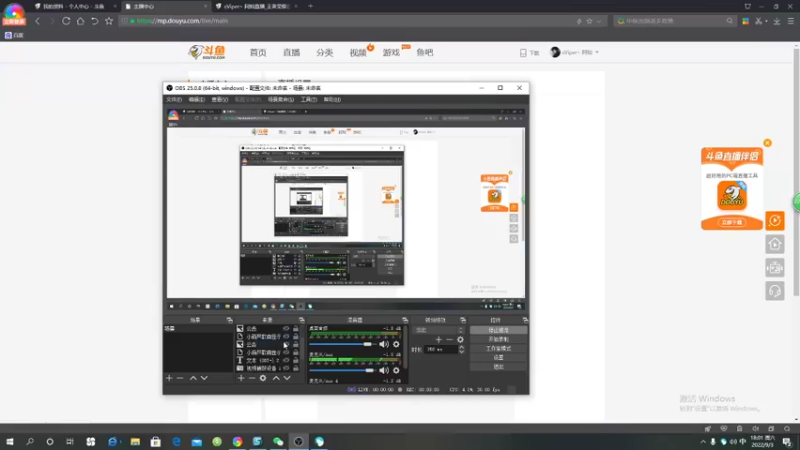This screenshot has height=450, width=800.
Task: Click 开始录制 button in OBS controls
Action: (x=498, y=339)
